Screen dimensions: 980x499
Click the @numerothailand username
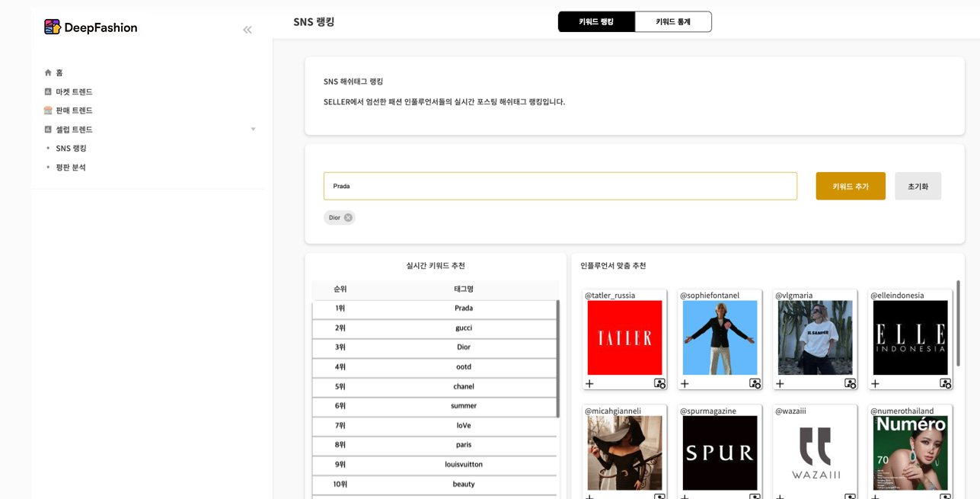pyautogui.click(x=902, y=411)
